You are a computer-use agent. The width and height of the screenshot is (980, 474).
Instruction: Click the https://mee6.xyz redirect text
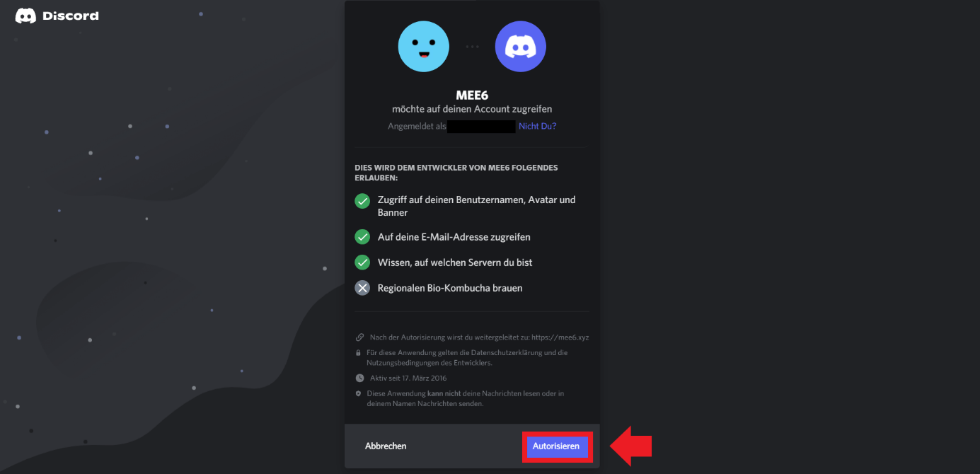[559, 337]
